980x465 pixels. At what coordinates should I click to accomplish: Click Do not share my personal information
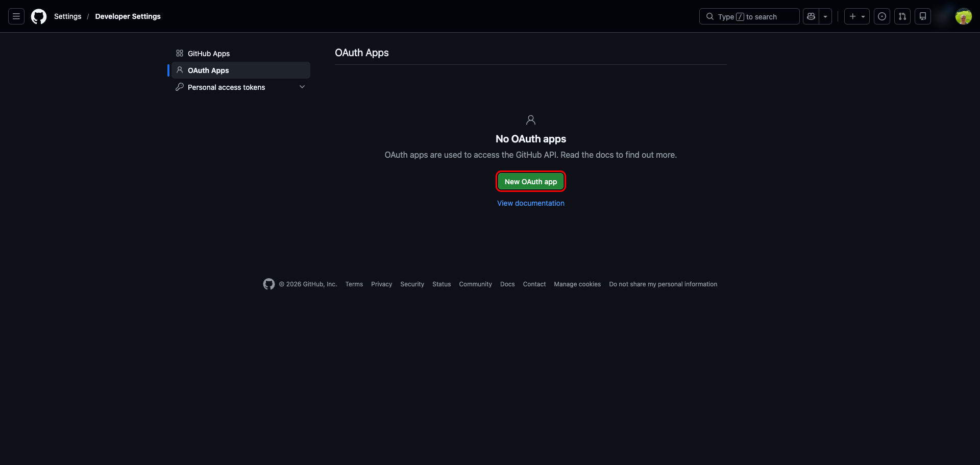pyautogui.click(x=663, y=284)
